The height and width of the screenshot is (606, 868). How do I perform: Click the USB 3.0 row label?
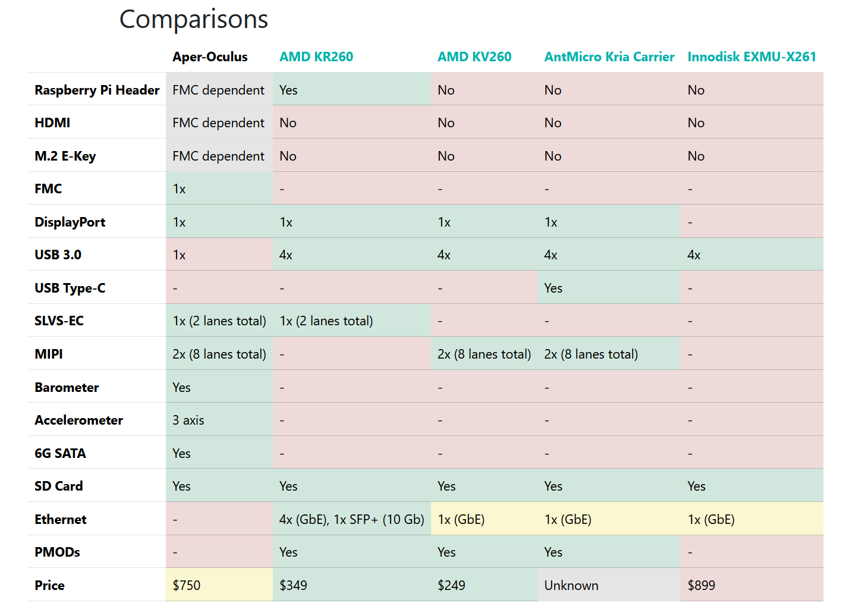pos(58,255)
